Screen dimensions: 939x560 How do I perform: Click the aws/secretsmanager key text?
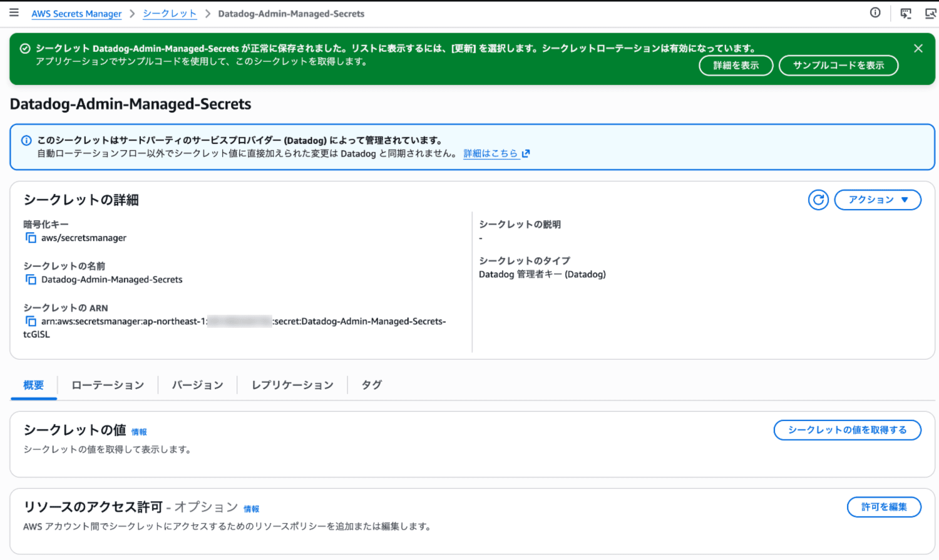click(84, 238)
